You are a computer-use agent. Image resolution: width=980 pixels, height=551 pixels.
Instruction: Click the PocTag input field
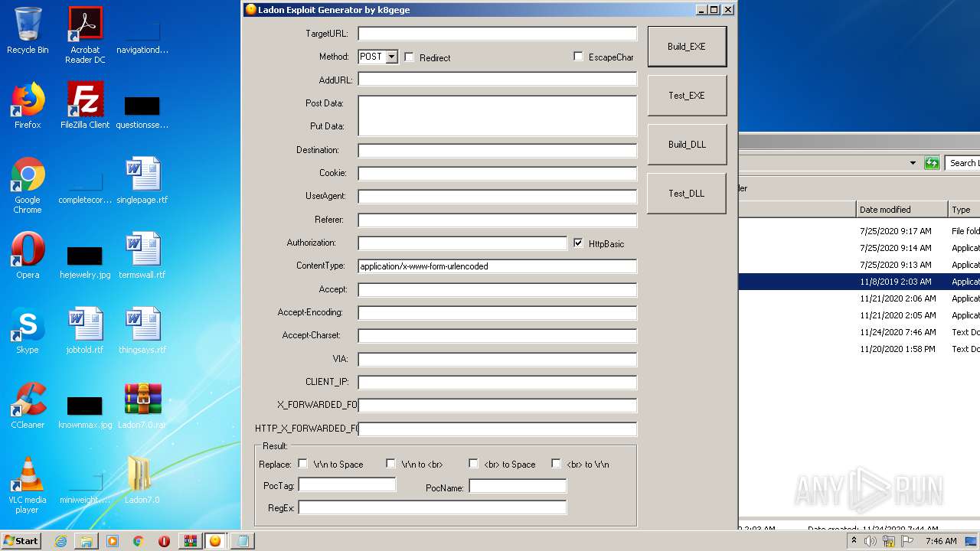click(x=347, y=484)
